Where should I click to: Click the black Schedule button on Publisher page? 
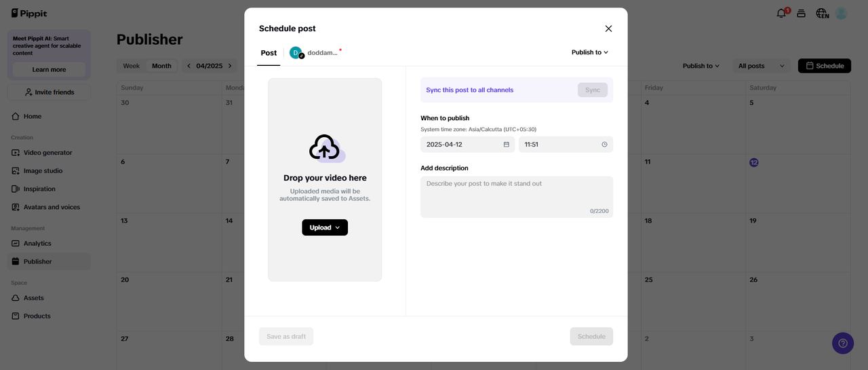[x=825, y=66]
